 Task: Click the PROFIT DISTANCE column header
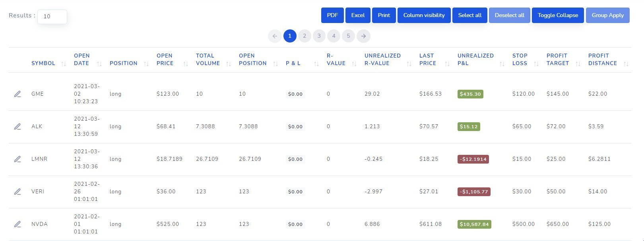603,60
